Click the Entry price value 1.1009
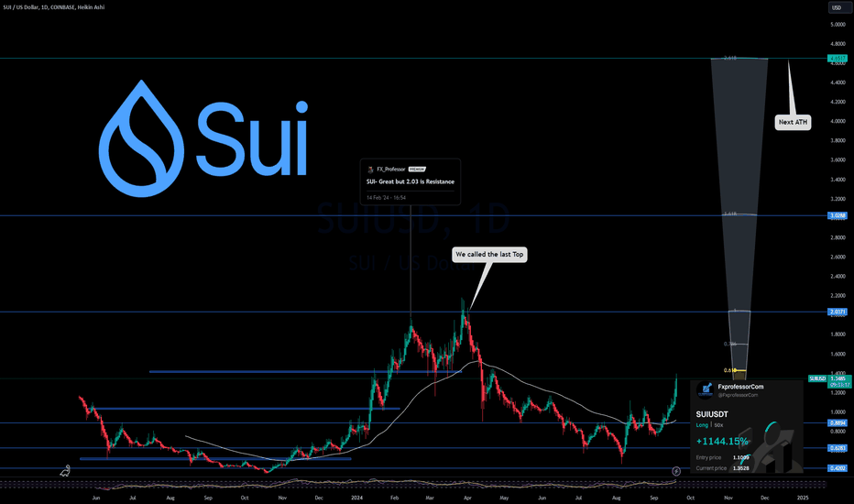Image resolution: width=854 pixels, height=504 pixels. click(740, 457)
